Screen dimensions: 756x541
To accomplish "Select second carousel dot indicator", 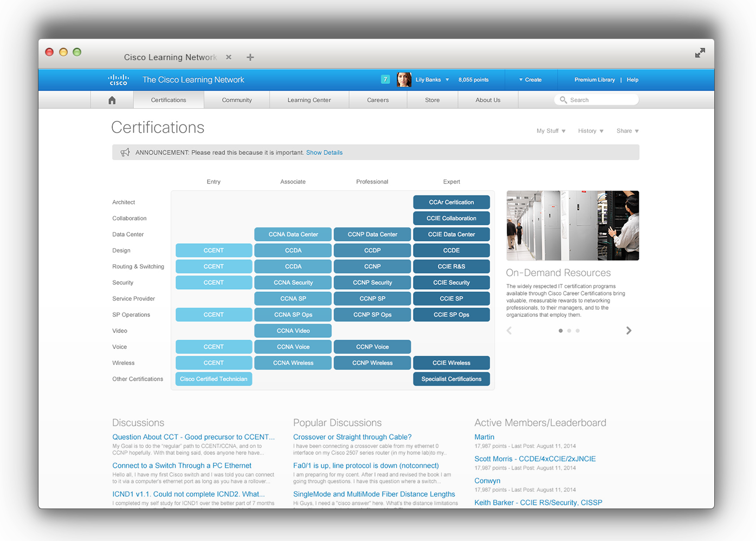I will [569, 330].
